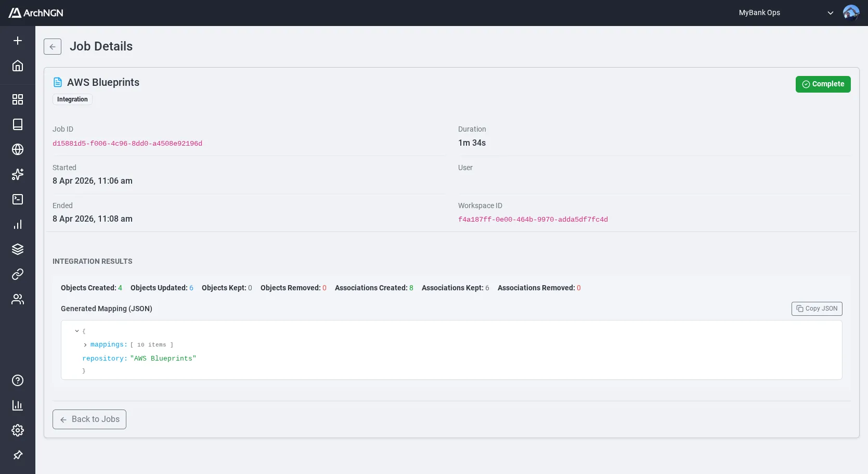
Task: Collapse the root JSON object
Action: click(x=77, y=331)
